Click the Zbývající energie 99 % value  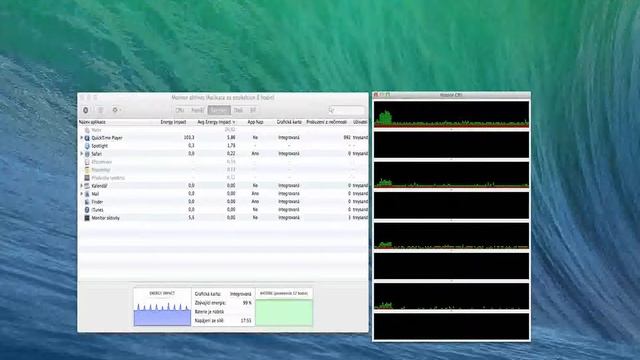pos(247,303)
